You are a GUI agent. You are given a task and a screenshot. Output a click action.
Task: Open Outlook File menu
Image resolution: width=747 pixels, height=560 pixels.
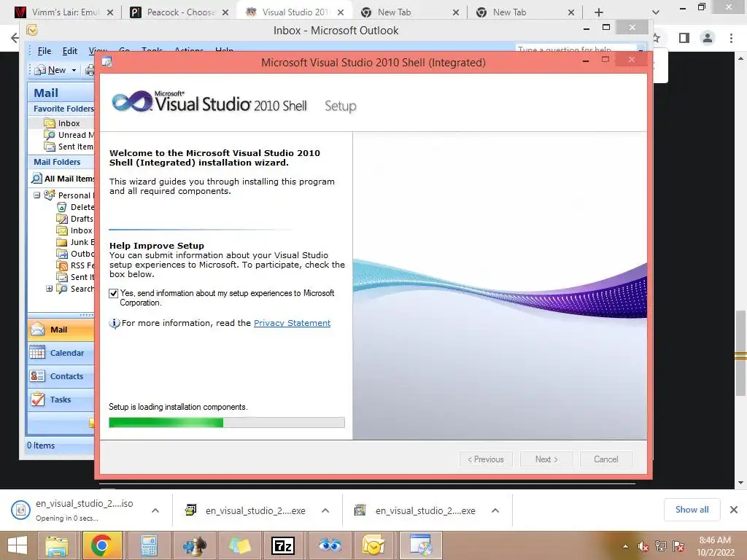click(44, 51)
